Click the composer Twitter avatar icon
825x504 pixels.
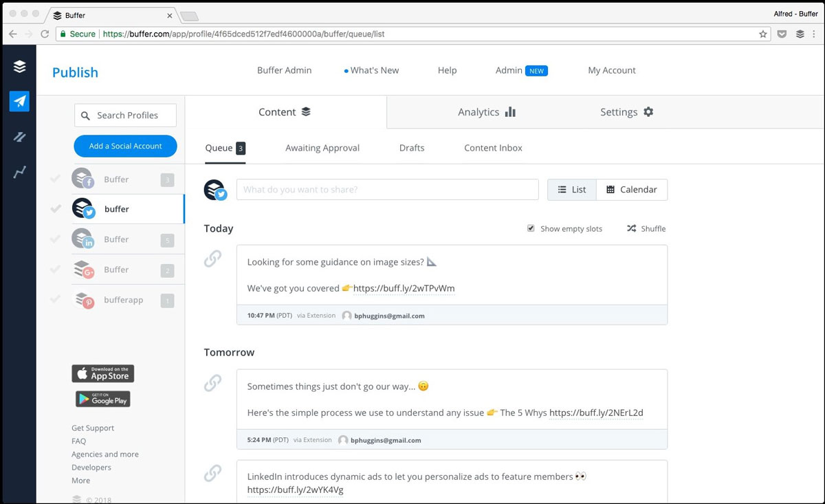coord(215,190)
